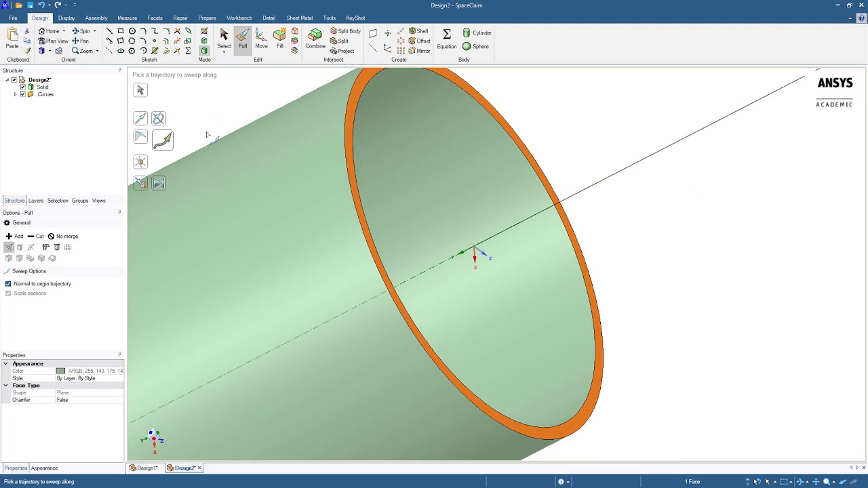Choose the viewport Select arrow tool guide
Image resolution: width=868 pixels, height=488 pixels.
pyautogui.click(x=140, y=90)
